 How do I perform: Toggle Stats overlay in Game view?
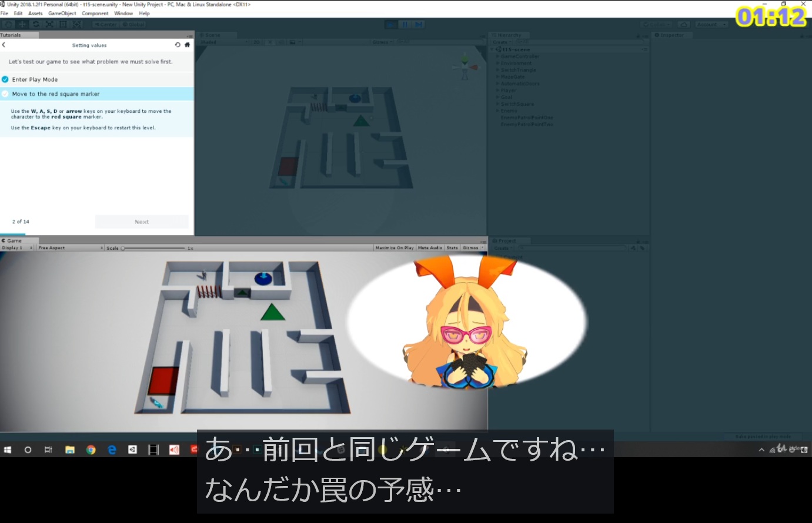point(452,248)
